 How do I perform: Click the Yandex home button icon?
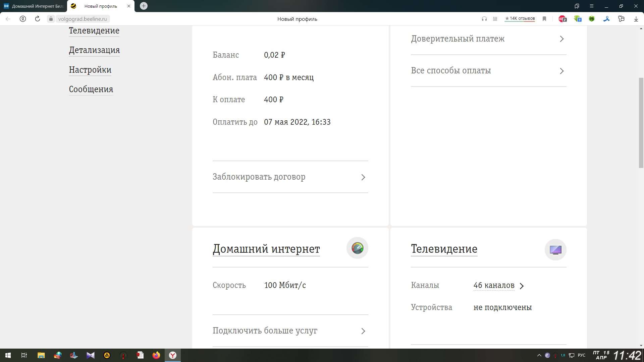23,19
